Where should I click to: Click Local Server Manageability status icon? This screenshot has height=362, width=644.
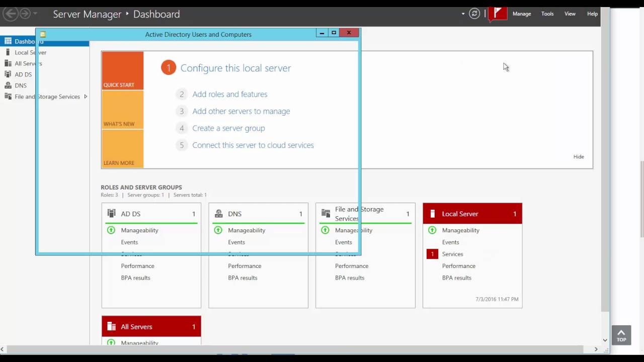pyautogui.click(x=432, y=230)
